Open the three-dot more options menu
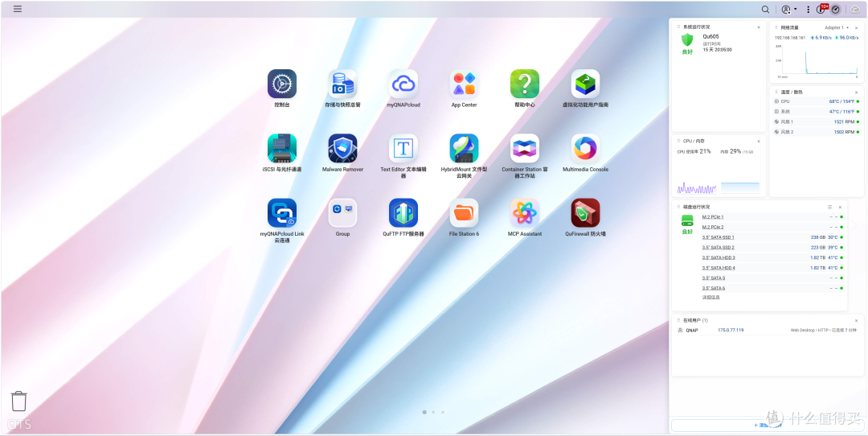The width and height of the screenshot is (868, 436). click(x=809, y=10)
